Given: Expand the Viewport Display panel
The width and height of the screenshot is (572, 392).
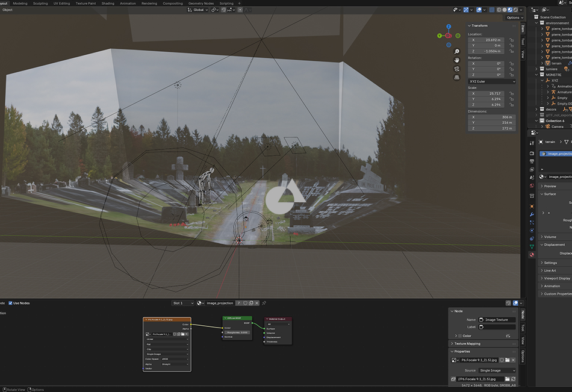Looking at the screenshot, I should [x=556, y=278].
